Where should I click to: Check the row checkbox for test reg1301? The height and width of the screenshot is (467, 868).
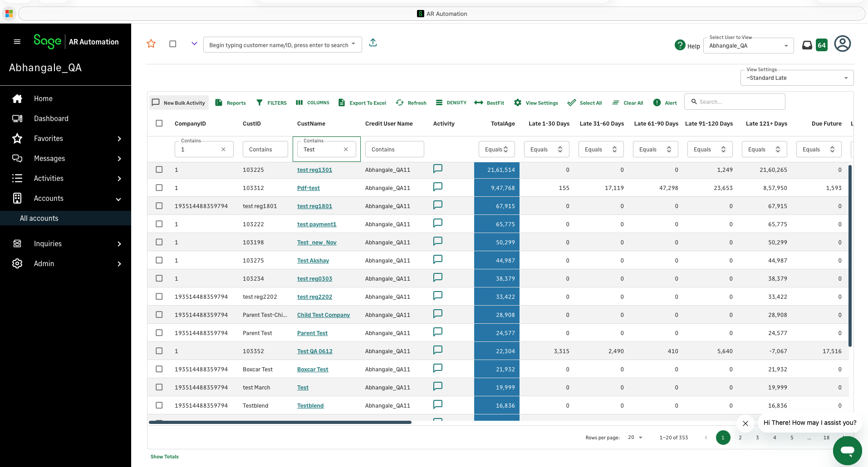(159, 170)
